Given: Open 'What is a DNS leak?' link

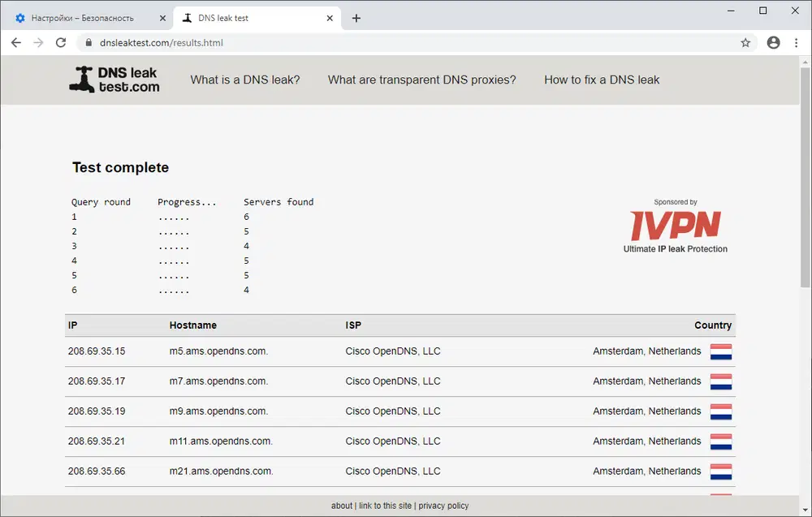Looking at the screenshot, I should pyautogui.click(x=245, y=80).
